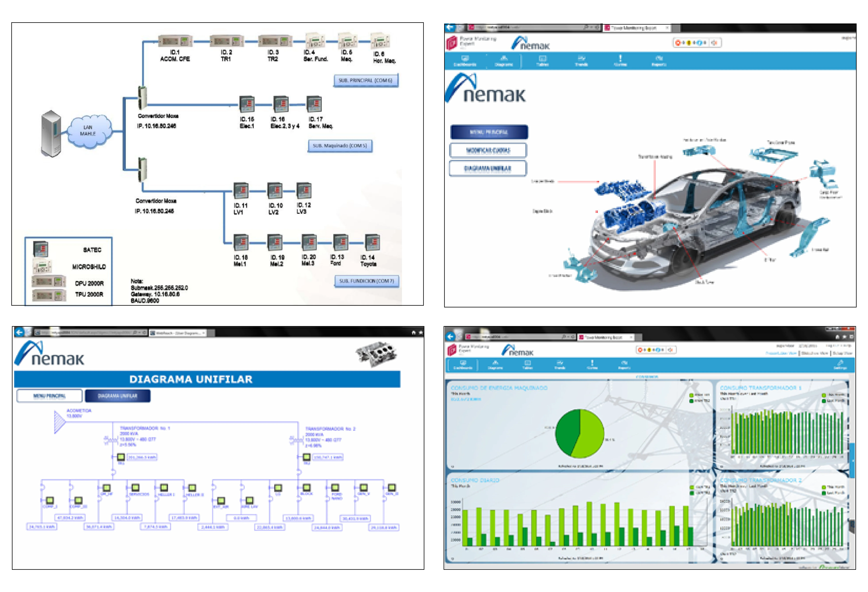Viewport: 868px width, 592px height.
Task: Click red alarm counter icon in main menu window
Action: (678, 43)
